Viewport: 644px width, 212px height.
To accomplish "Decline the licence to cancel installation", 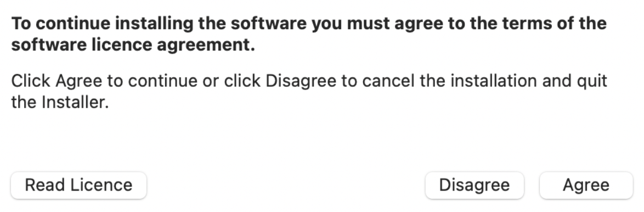I will coord(474,185).
